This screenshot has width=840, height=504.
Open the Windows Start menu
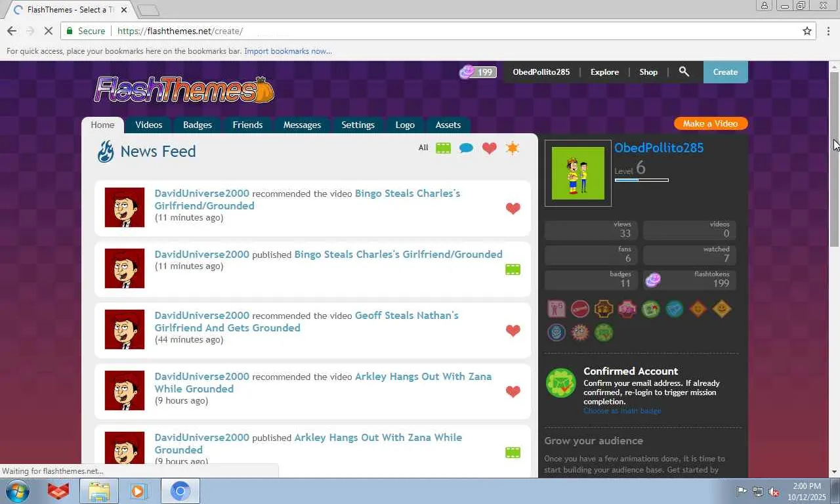click(18, 491)
